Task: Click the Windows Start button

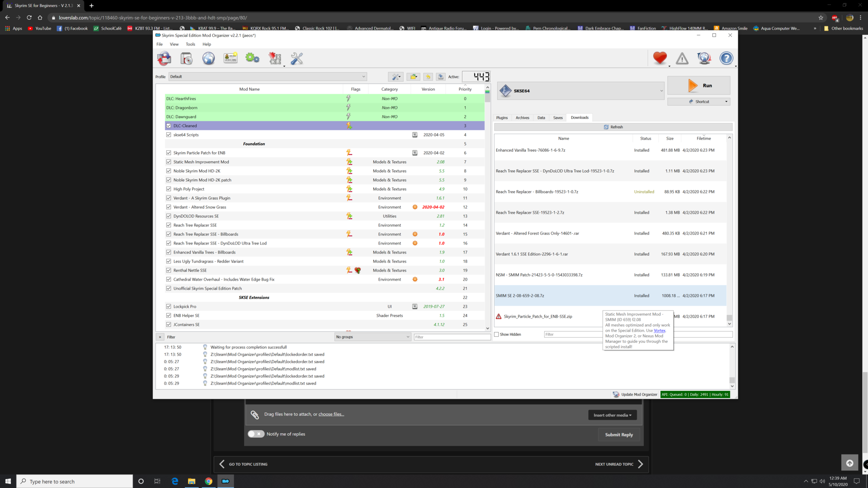Action: [8, 481]
